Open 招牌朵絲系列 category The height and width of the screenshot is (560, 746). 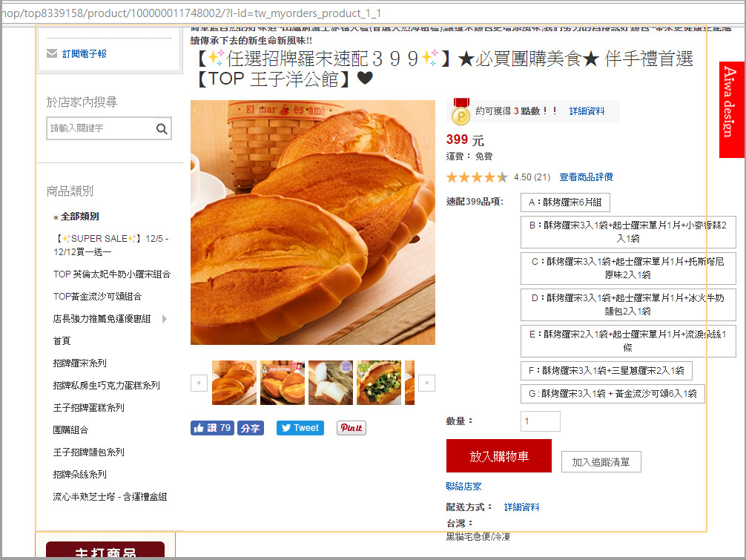click(x=80, y=475)
